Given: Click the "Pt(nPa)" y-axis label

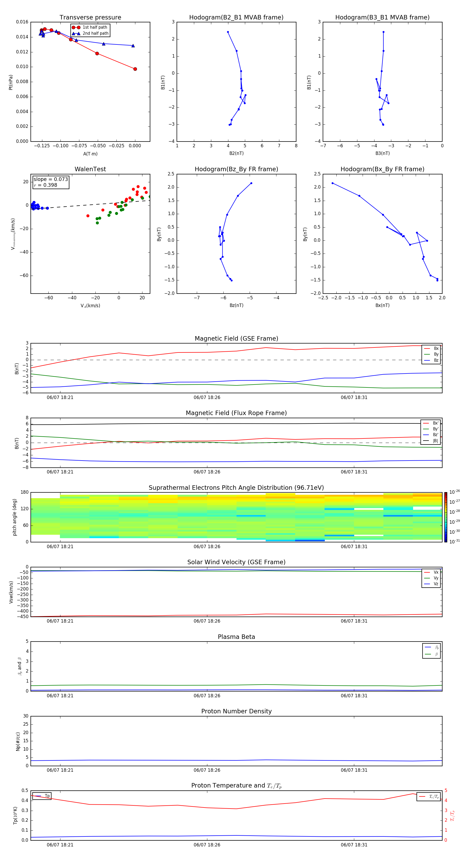Looking at the screenshot, I should click(11, 82).
